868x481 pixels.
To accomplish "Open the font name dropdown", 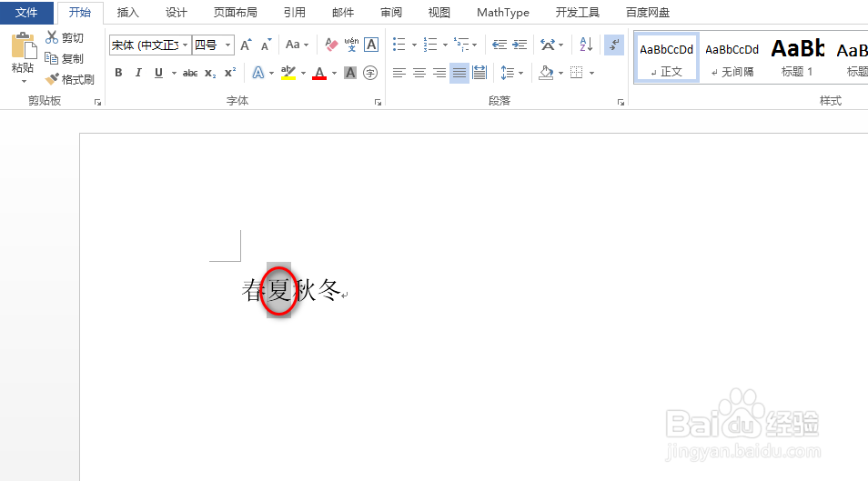I will pos(186,45).
